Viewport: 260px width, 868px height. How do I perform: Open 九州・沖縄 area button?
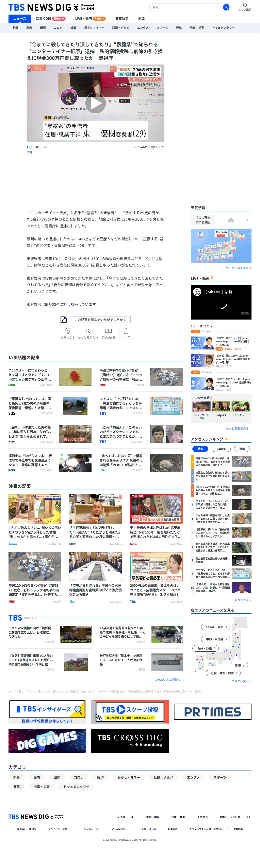[x=206, y=648]
